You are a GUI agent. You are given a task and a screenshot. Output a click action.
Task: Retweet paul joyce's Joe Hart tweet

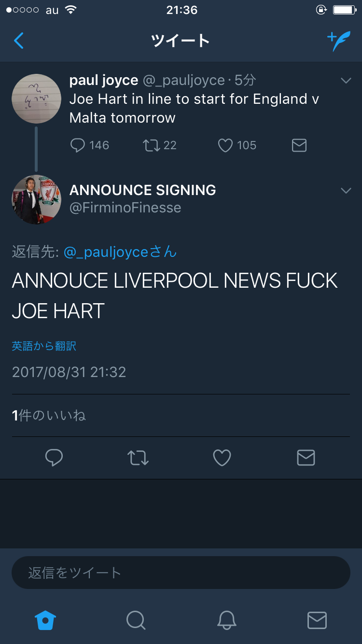pyautogui.click(x=151, y=145)
